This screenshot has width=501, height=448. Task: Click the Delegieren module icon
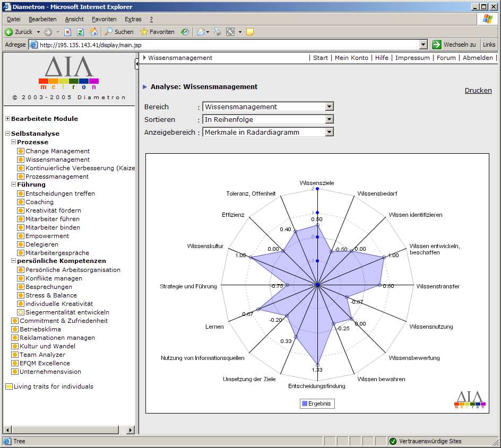pyautogui.click(x=21, y=244)
